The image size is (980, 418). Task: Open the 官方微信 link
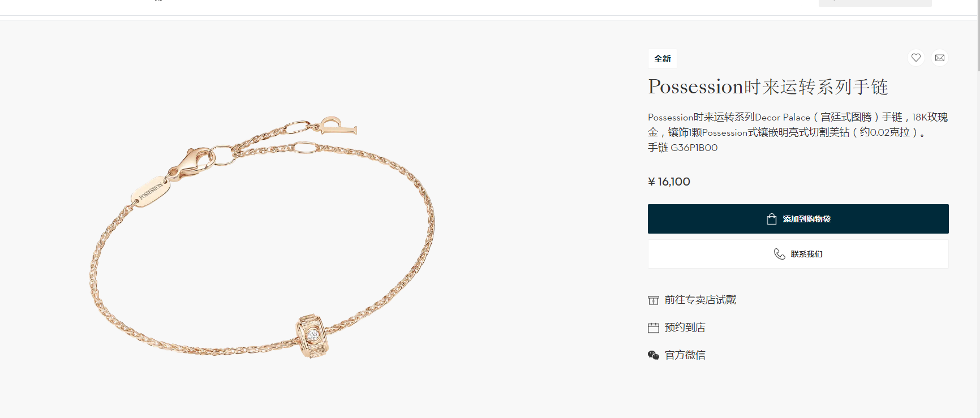click(x=685, y=355)
